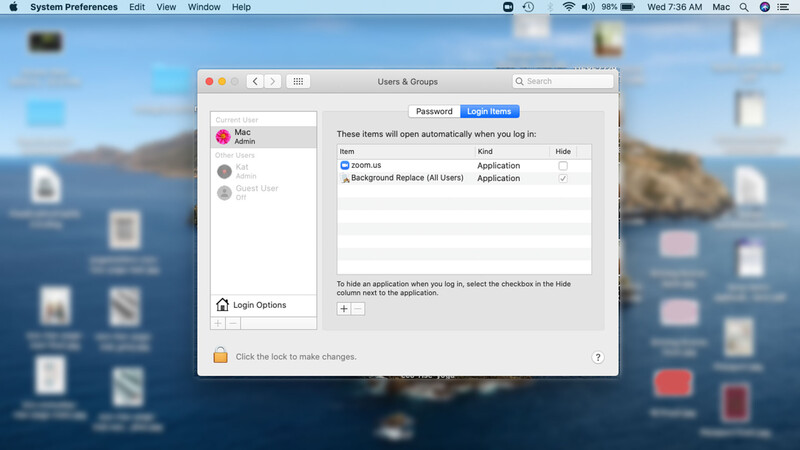
Task: Sort by the Item column header
Action: (406, 152)
